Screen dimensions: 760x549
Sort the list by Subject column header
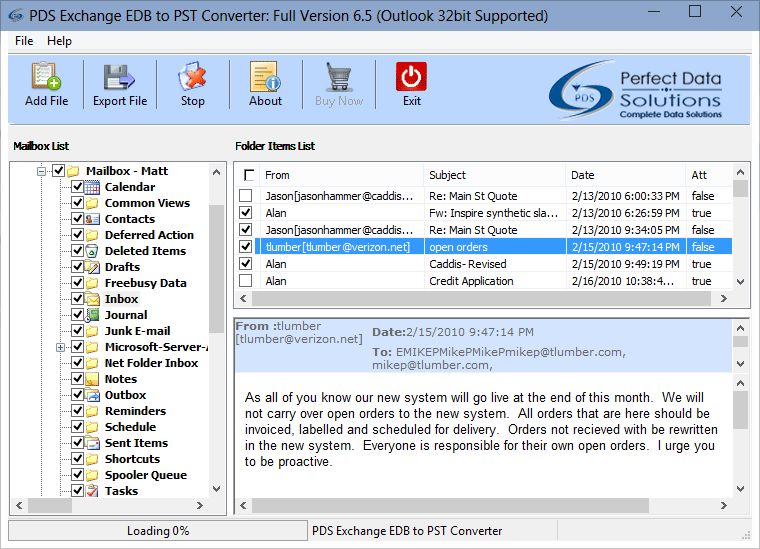[x=494, y=175]
